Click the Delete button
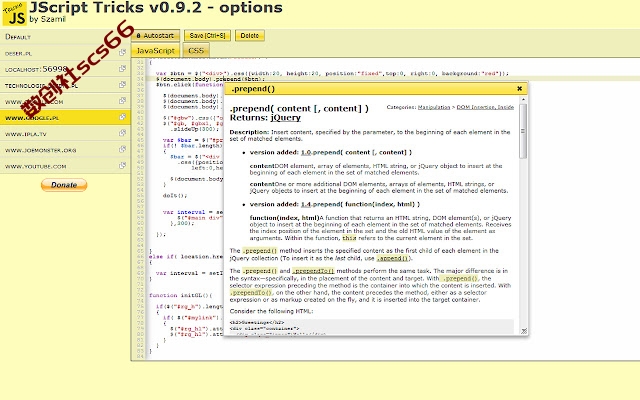This screenshot has height=400, width=640. click(x=249, y=36)
